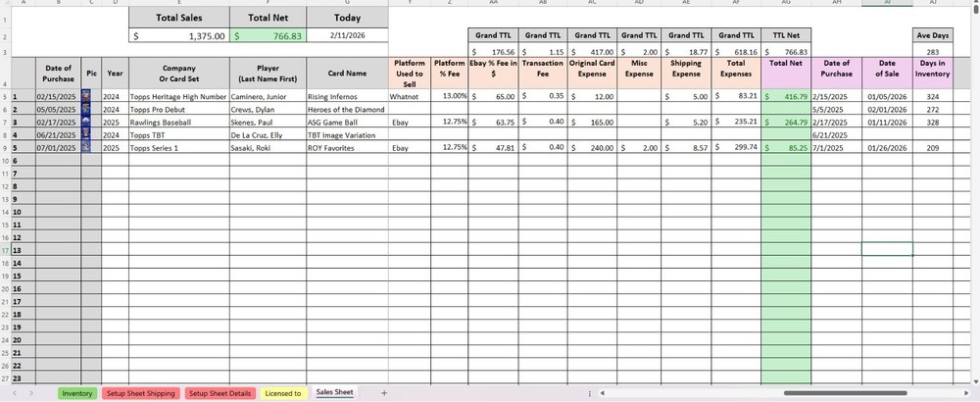The width and height of the screenshot is (980, 402).
Task: Select the Total Sales value 1,375.00 cell
Action: [x=179, y=36]
